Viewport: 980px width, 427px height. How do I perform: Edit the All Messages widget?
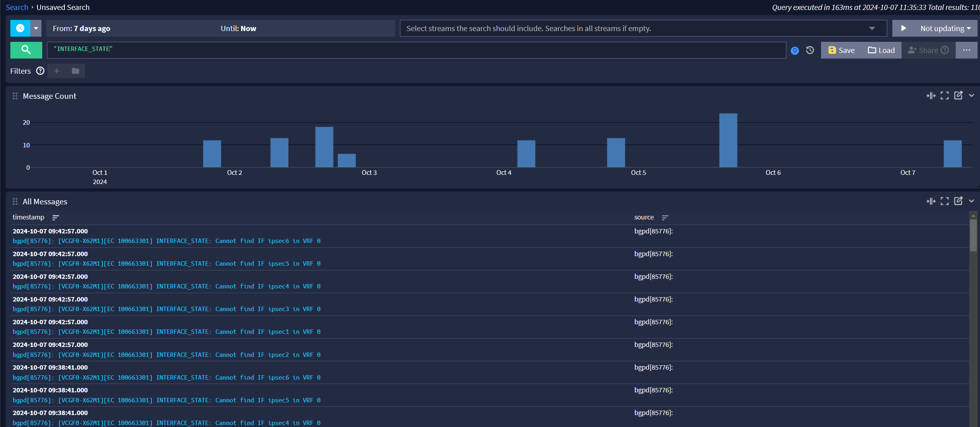pos(958,201)
